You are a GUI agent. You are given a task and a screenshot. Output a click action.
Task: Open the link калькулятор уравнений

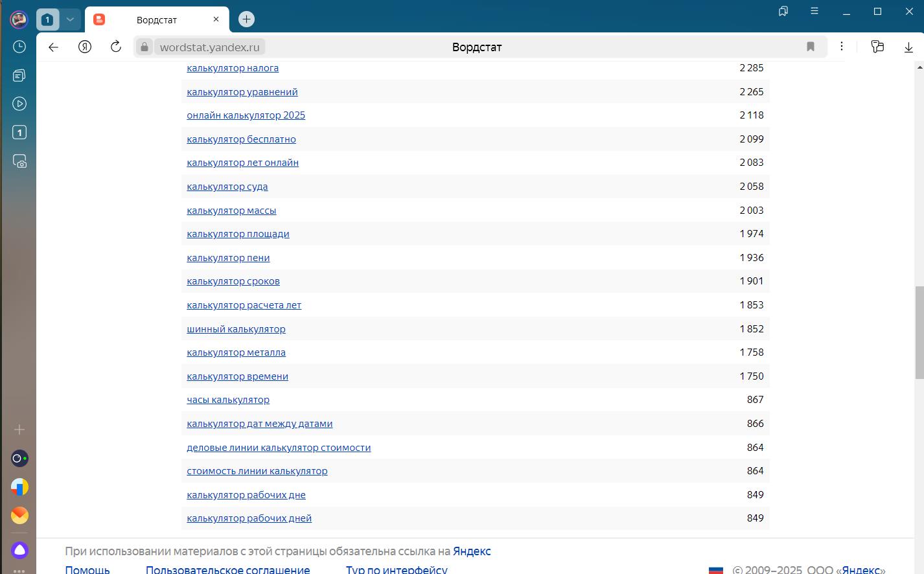(x=242, y=92)
